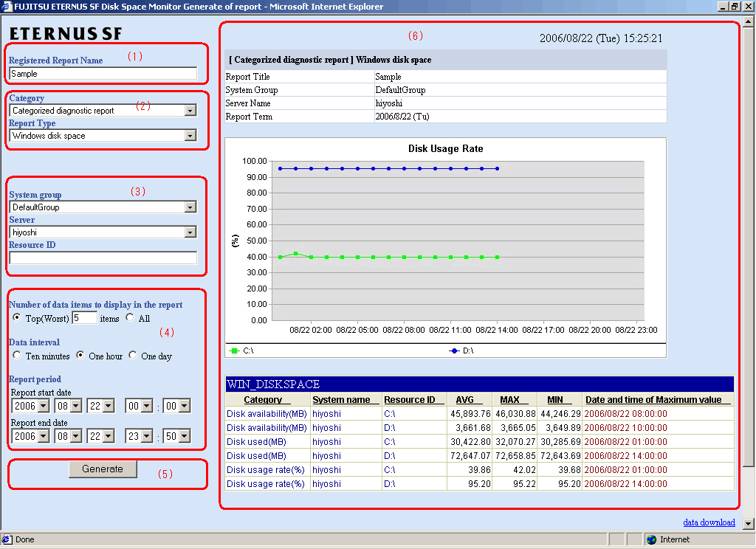Sort by Date and time of Maximum value

[653, 400]
